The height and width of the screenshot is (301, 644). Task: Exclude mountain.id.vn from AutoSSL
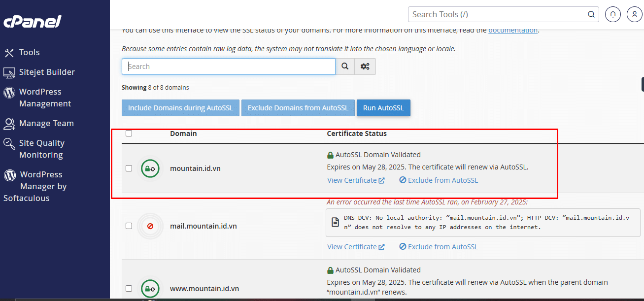pyautogui.click(x=439, y=180)
